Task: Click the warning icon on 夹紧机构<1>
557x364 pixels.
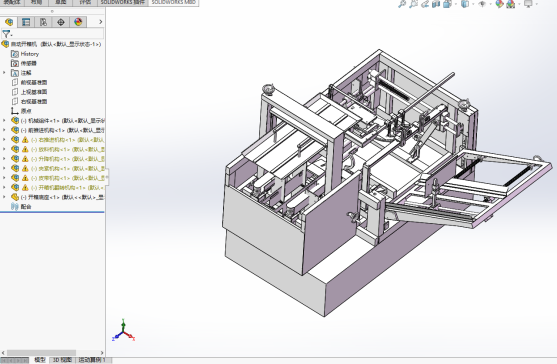Action: click(25, 169)
